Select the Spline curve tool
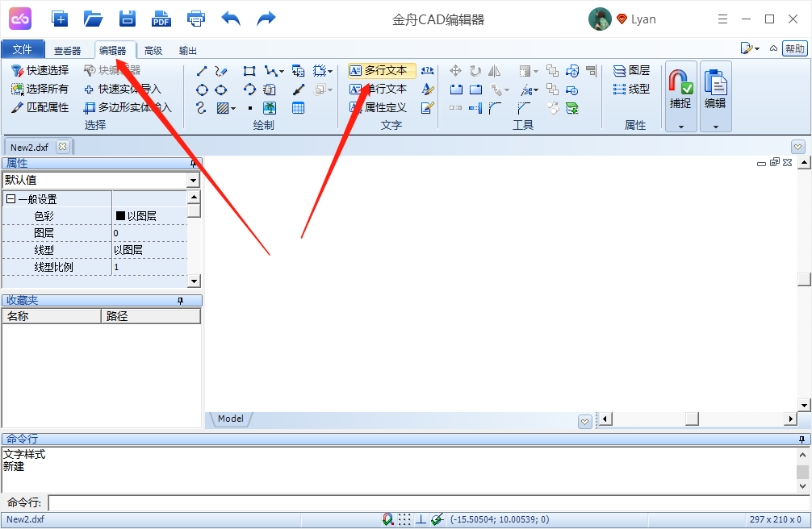The image size is (812, 529). pyautogui.click(x=202, y=108)
